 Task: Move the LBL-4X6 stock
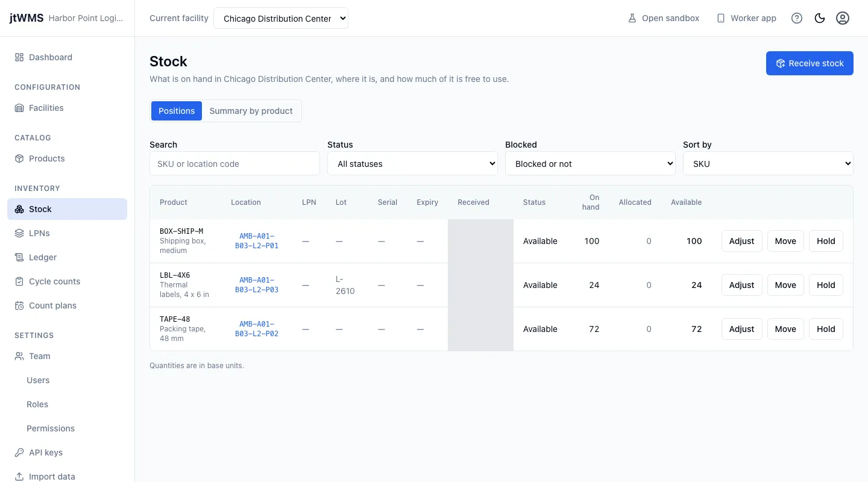point(785,285)
